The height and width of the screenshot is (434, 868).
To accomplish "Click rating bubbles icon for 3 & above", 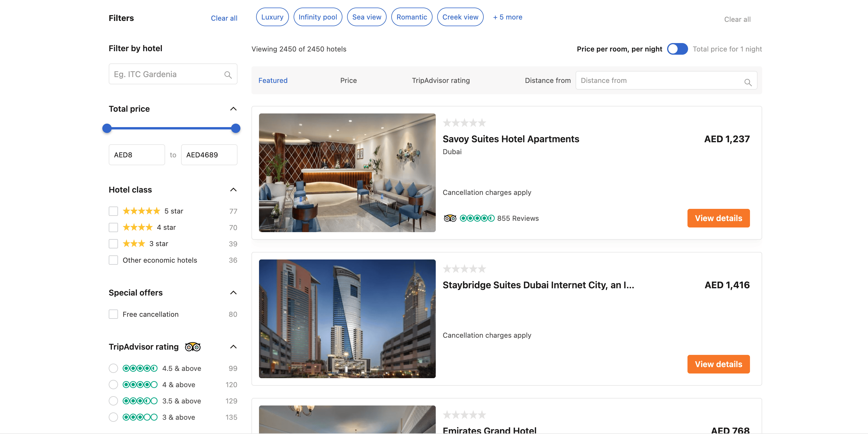I will (x=140, y=417).
